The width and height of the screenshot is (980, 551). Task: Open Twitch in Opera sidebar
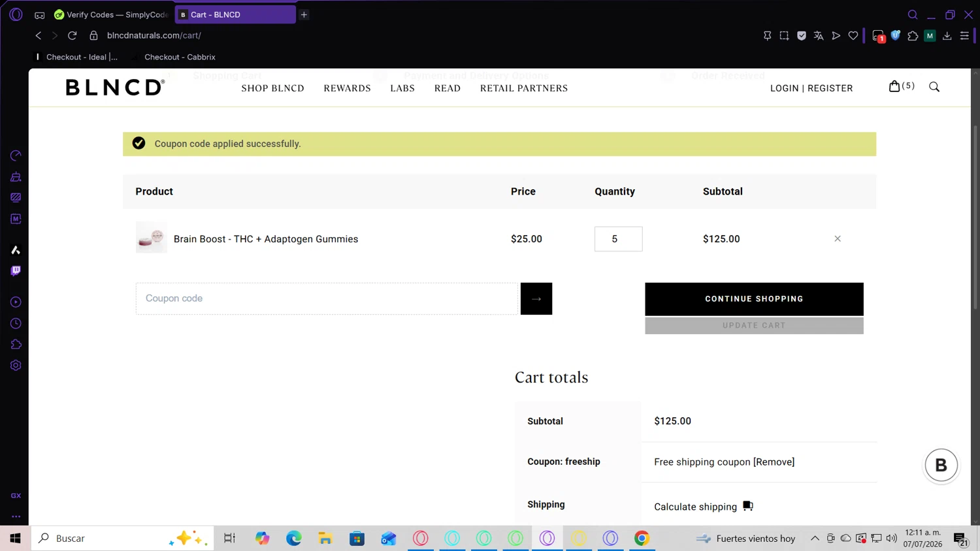coord(16,271)
